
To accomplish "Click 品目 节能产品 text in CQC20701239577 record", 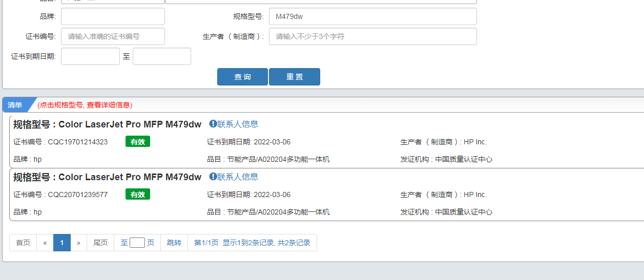I will (268, 212).
